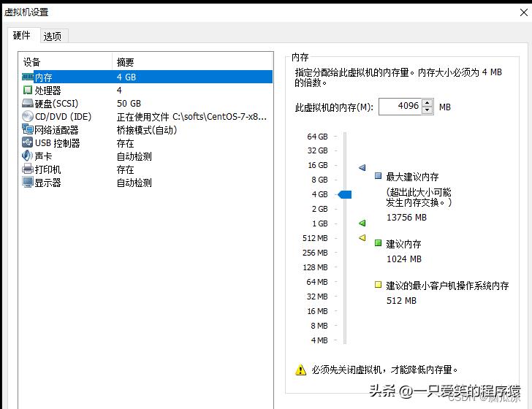Image resolution: width=532 pixels, height=409 pixels.
Task: Click the processor (处理器) chip icon
Action: 28,91
